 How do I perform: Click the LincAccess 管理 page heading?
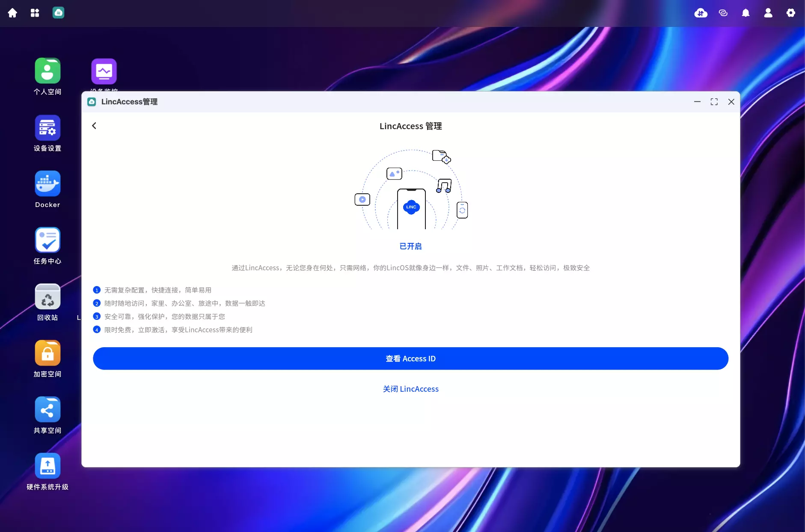[x=410, y=126]
